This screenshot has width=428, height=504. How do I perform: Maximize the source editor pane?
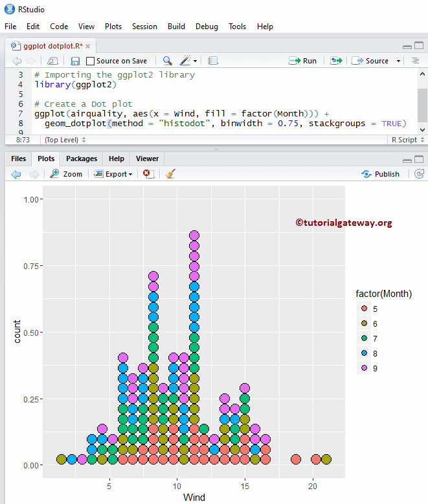[x=419, y=46]
